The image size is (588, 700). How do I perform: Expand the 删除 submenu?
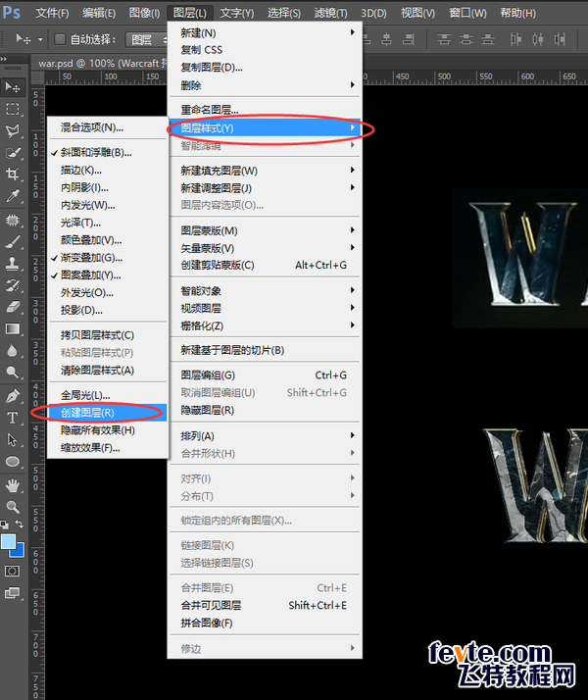coord(265,85)
